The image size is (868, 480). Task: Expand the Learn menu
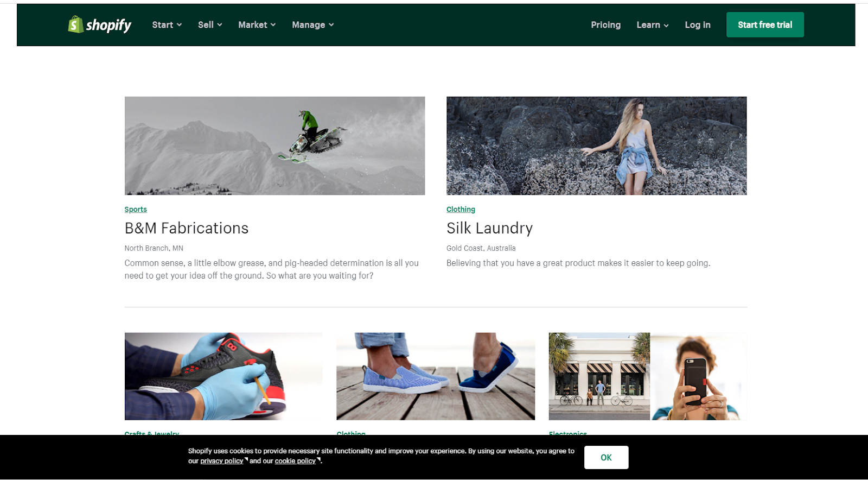(652, 25)
